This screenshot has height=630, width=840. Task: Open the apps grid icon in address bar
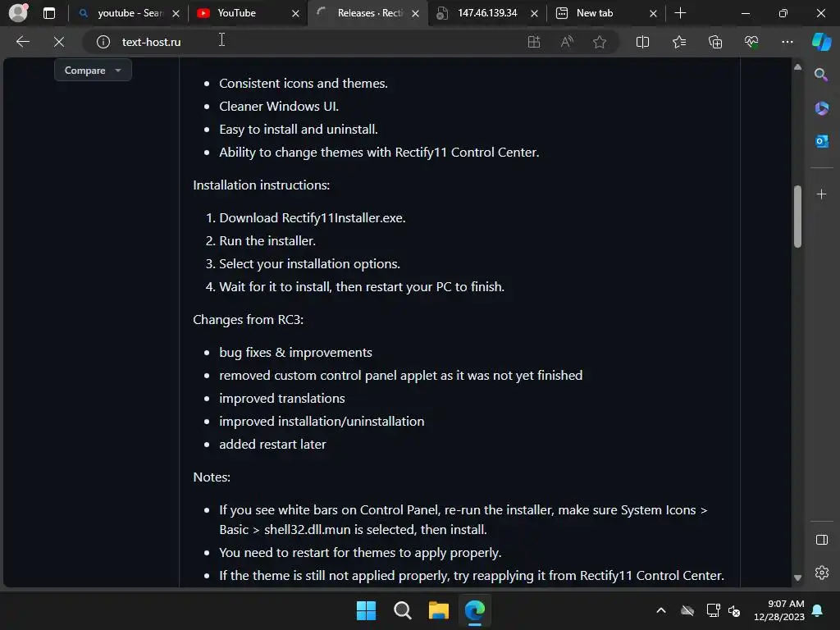(533, 42)
